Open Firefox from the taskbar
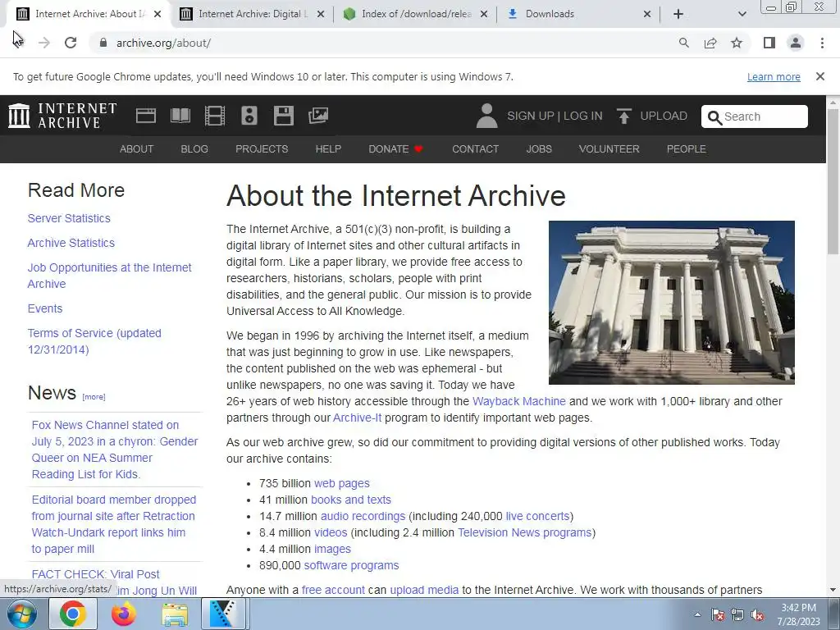840x630 pixels. (x=124, y=614)
